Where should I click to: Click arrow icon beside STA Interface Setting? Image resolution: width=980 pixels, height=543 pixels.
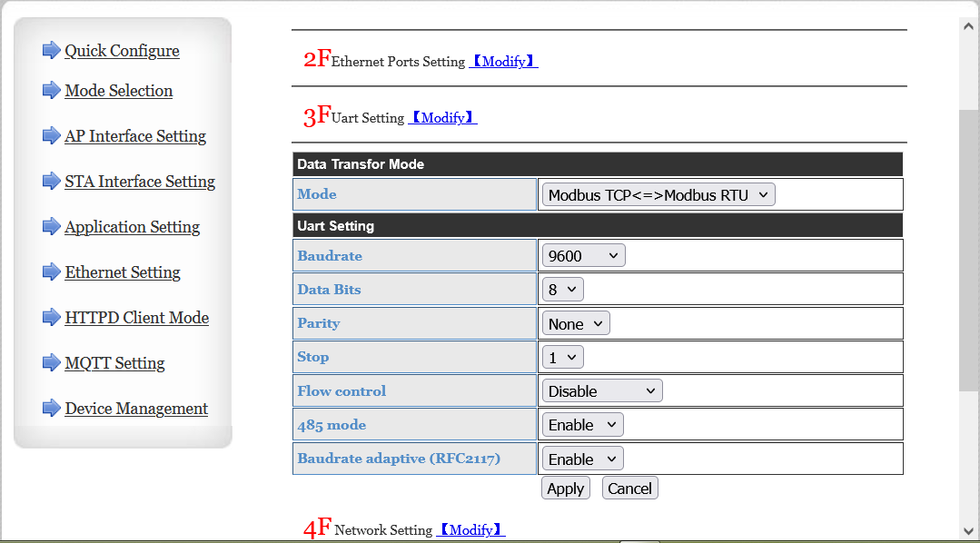(x=51, y=182)
